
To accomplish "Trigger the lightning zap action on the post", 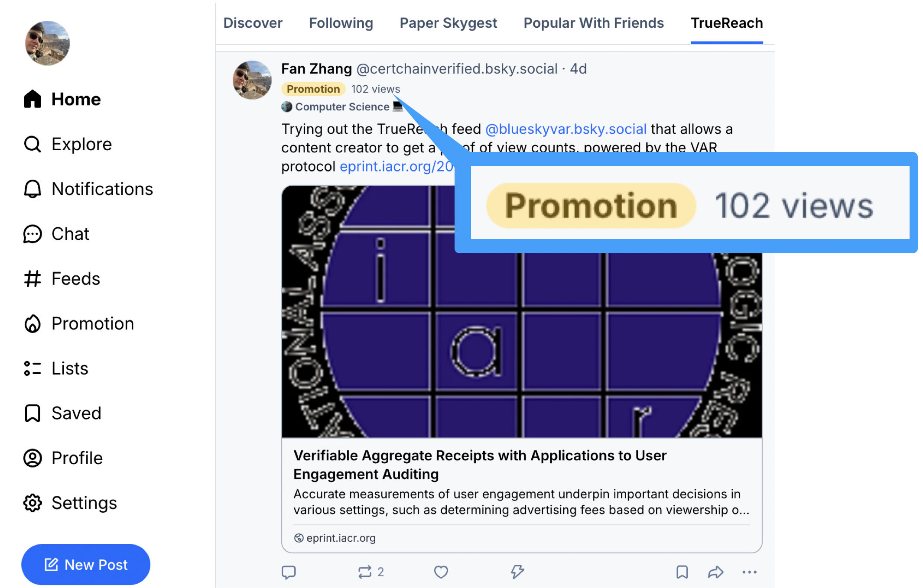I will (x=517, y=572).
